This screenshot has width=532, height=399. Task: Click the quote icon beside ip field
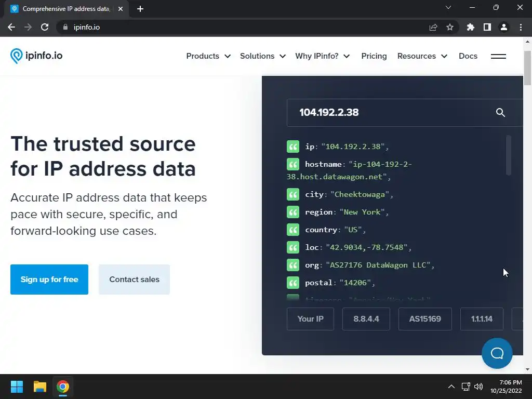point(293,147)
